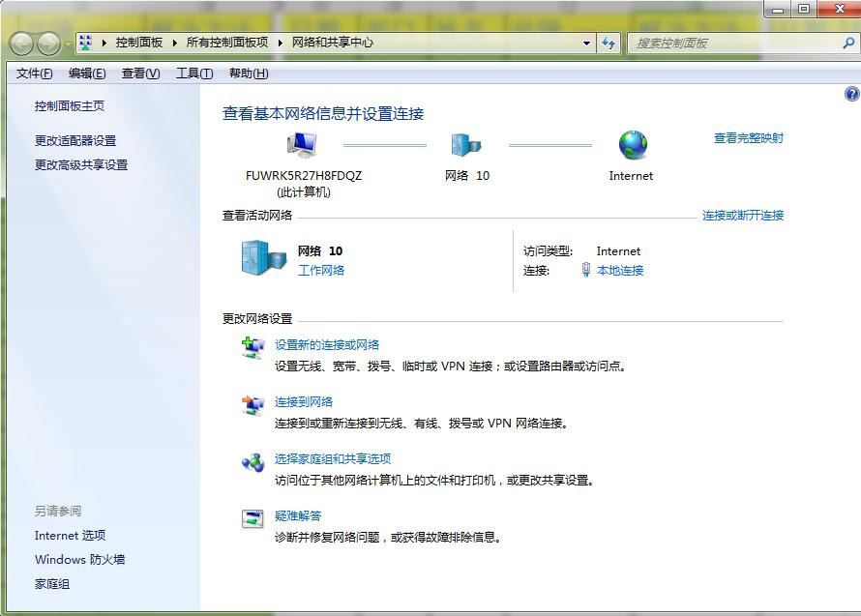Click the 查看完整映射 link
The height and width of the screenshot is (616, 861).
(750, 138)
